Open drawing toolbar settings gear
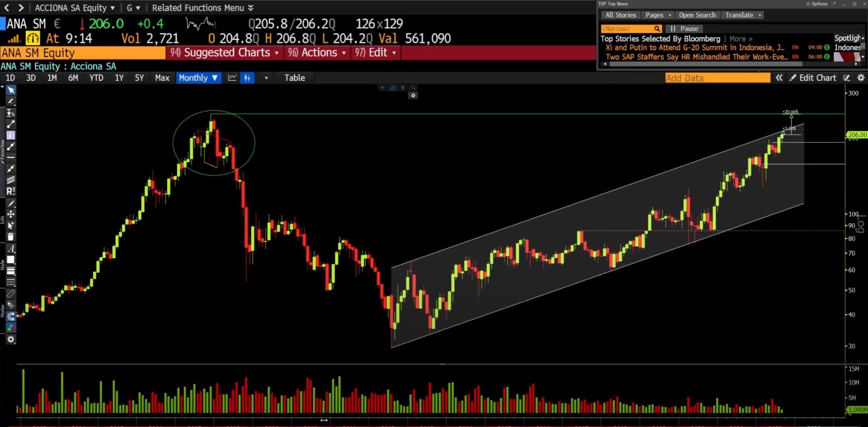868x427 pixels. [x=11, y=339]
